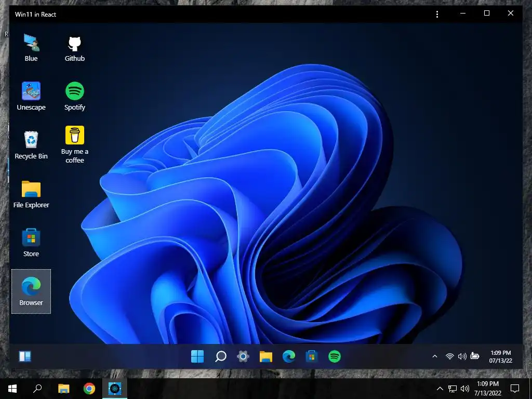Click the host network tray icon

click(453, 389)
